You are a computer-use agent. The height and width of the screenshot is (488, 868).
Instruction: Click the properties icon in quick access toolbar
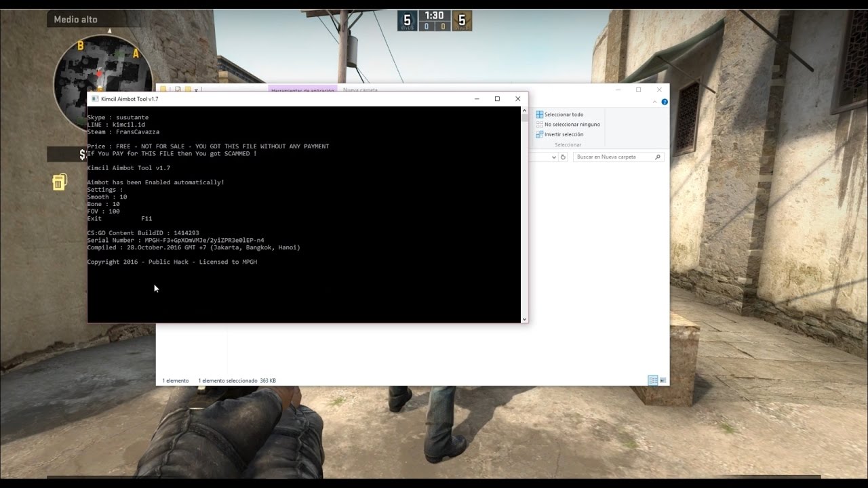click(x=177, y=89)
